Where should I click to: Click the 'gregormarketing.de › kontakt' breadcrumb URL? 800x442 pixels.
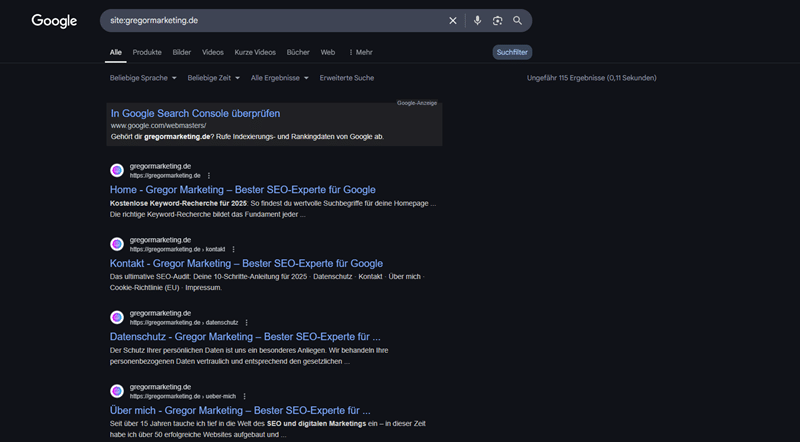177,249
